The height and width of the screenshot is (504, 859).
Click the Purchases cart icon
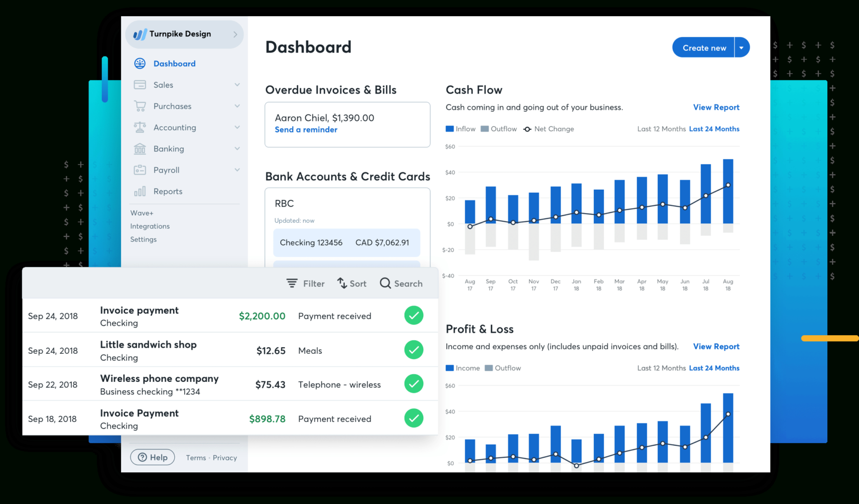pos(139,106)
